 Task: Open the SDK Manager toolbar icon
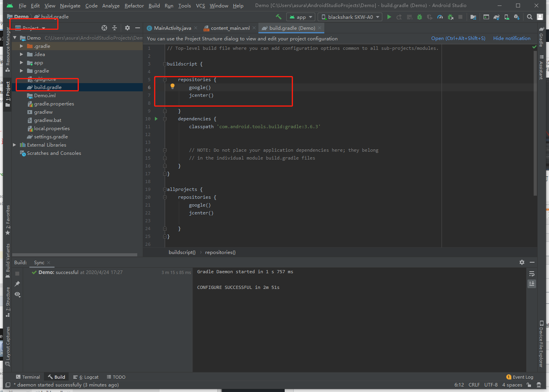pos(517,17)
